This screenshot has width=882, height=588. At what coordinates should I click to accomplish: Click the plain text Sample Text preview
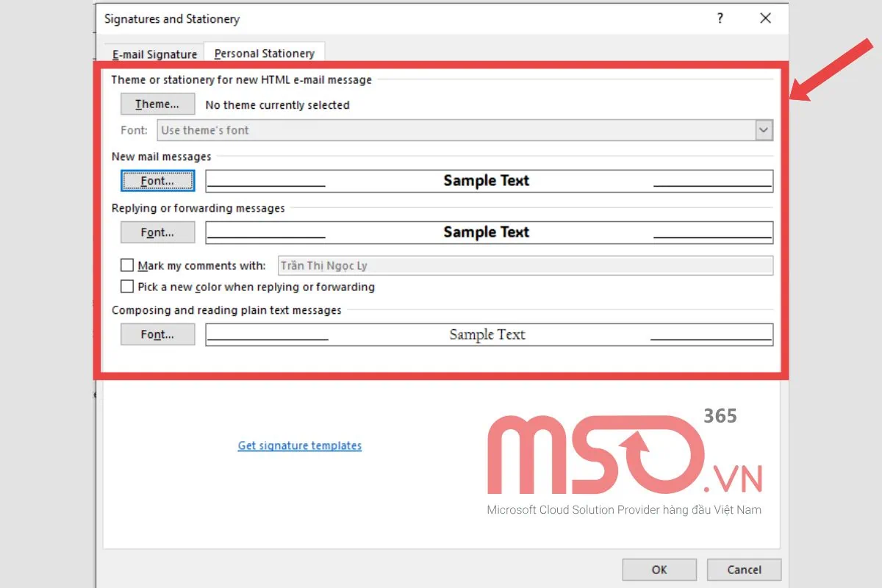488,334
